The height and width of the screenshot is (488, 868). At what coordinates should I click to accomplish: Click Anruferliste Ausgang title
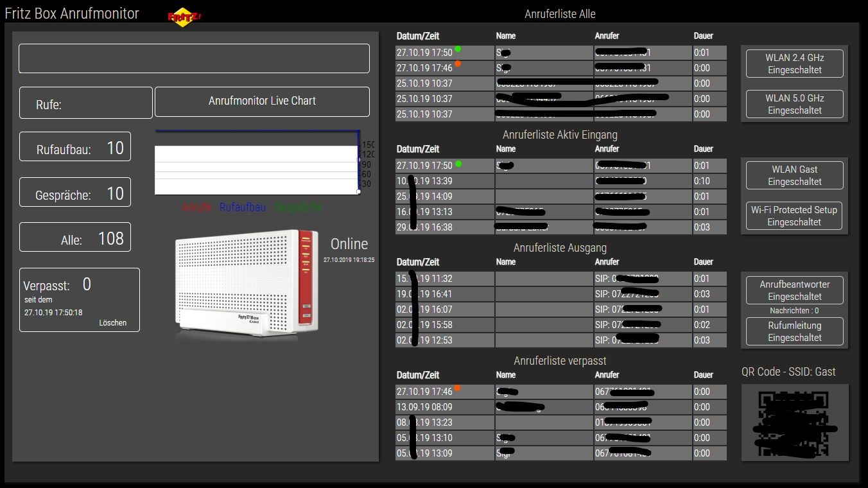560,248
